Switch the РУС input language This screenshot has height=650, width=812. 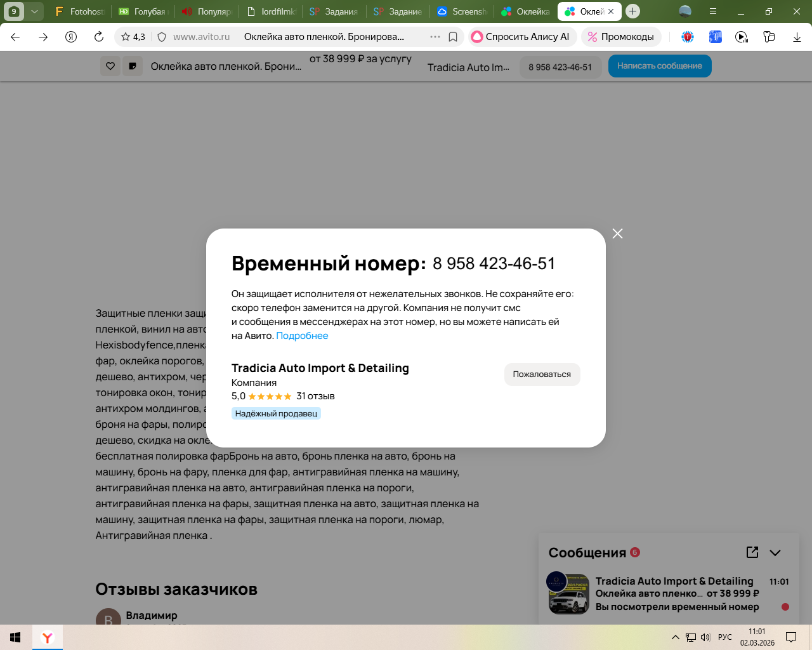point(725,637)
